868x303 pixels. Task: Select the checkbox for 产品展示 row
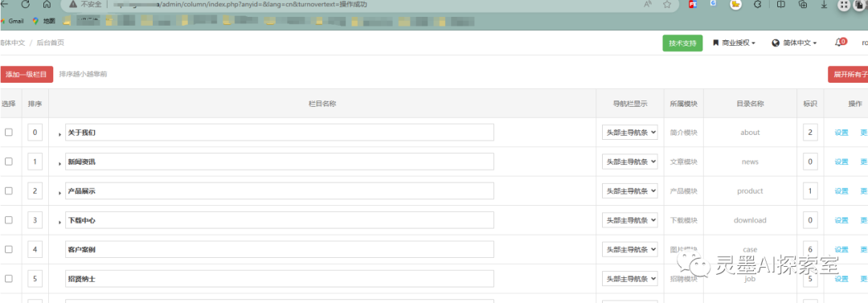click(x=8, y=190)
